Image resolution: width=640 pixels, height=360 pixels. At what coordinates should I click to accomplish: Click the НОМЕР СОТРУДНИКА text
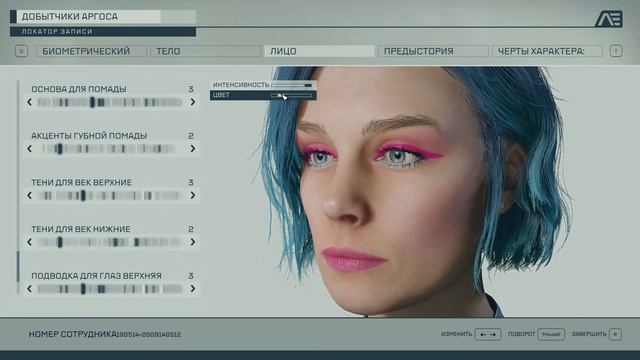coord(73,334)
